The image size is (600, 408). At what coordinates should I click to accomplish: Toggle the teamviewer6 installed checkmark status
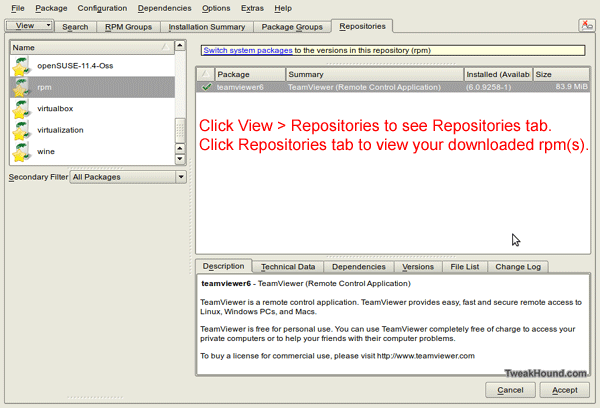click(206, 87)
